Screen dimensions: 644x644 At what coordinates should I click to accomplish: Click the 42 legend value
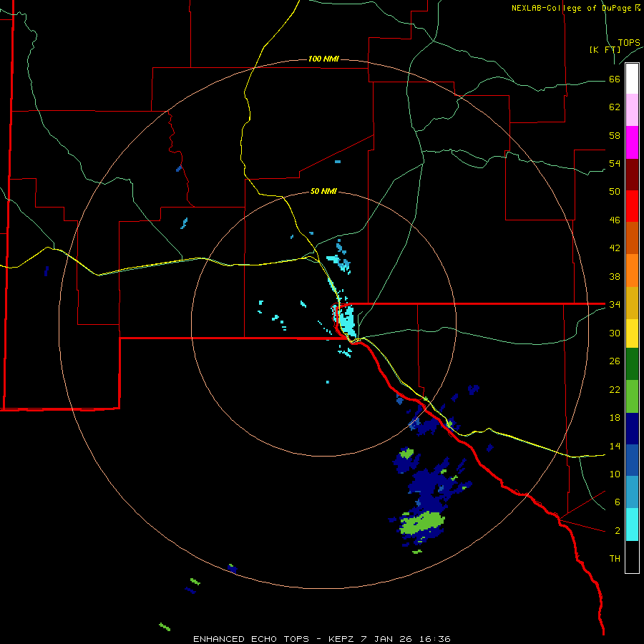615,248
